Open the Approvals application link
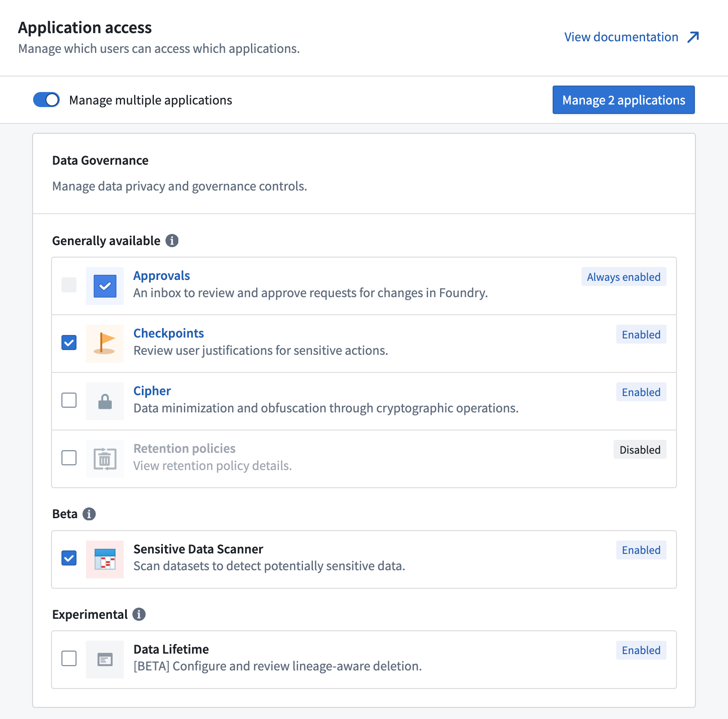Screen dimensions: 728x719 pyautogui.click(x=162, y=276)
